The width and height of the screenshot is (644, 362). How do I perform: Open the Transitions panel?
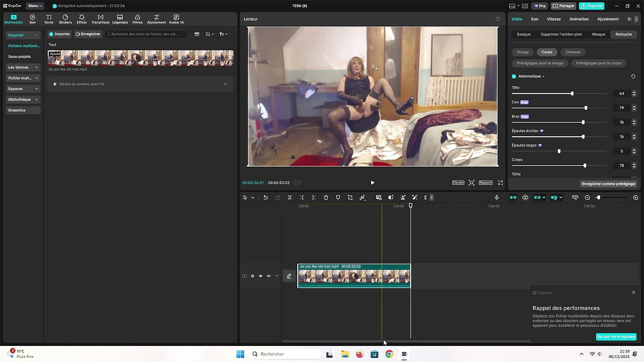pos(100,19)
